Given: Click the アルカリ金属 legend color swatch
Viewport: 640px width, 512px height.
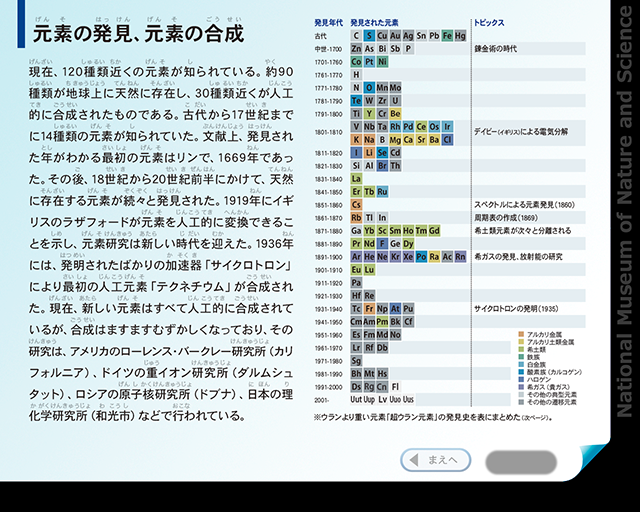Looking at the screenshot, I should (x=521, y=334).
